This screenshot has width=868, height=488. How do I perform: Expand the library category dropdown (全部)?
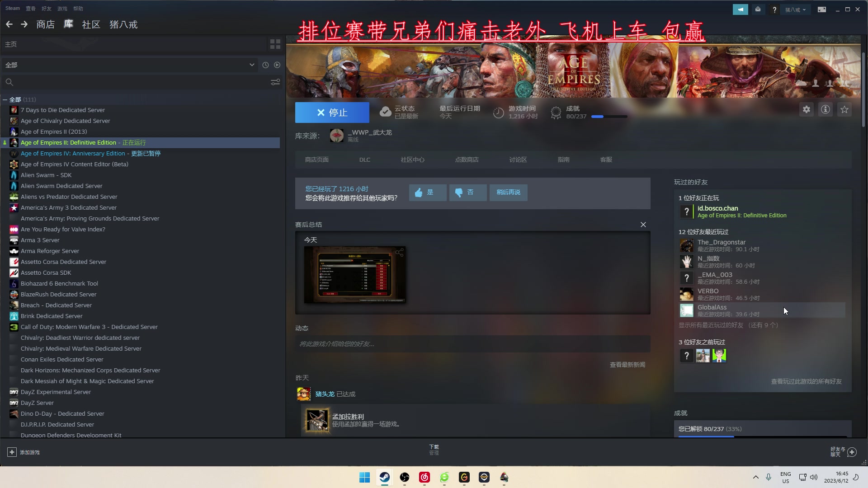point(129,65)
